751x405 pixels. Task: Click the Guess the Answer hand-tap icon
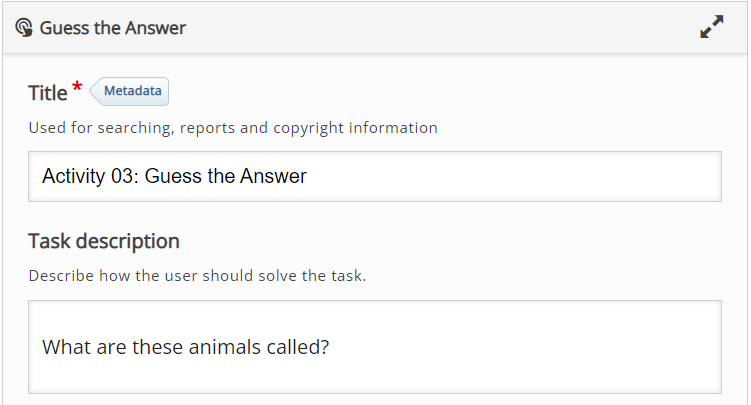click(23, 28)
